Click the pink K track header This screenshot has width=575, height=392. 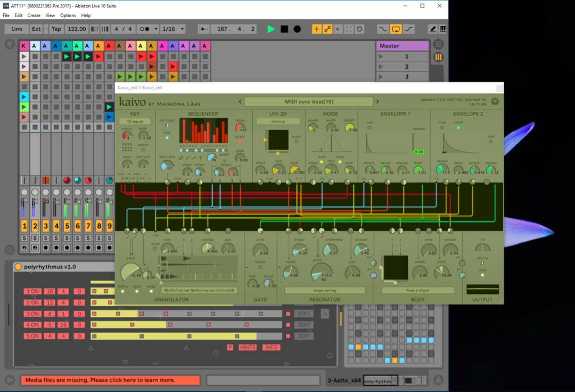tap(23, 46)
